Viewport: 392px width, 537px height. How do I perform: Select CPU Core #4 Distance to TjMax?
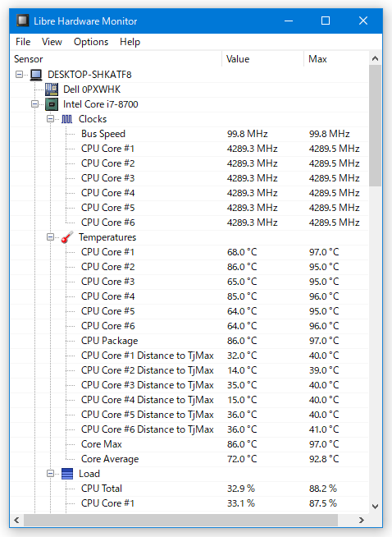pos(189,400)
